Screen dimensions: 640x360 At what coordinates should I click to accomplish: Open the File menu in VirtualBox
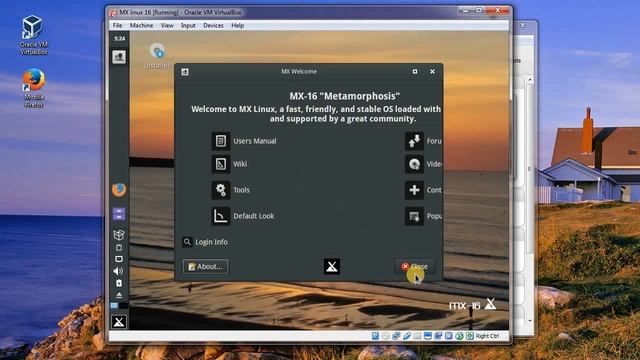[x=118, y=25]
